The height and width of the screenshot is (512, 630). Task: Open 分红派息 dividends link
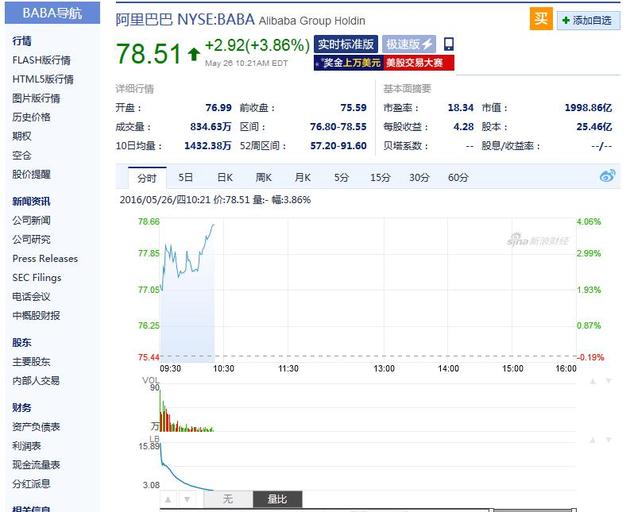tap(31, 484)
